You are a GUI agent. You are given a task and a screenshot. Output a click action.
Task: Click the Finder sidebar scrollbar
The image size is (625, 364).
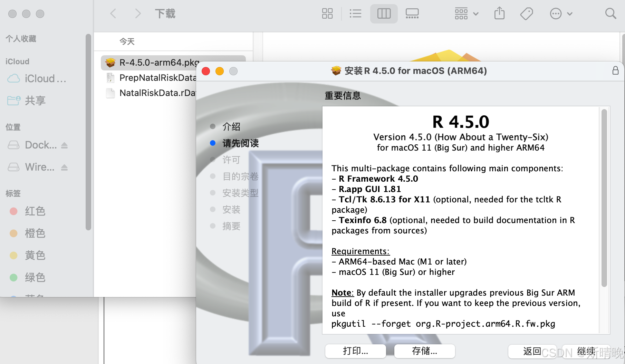(x=88, y=132)
